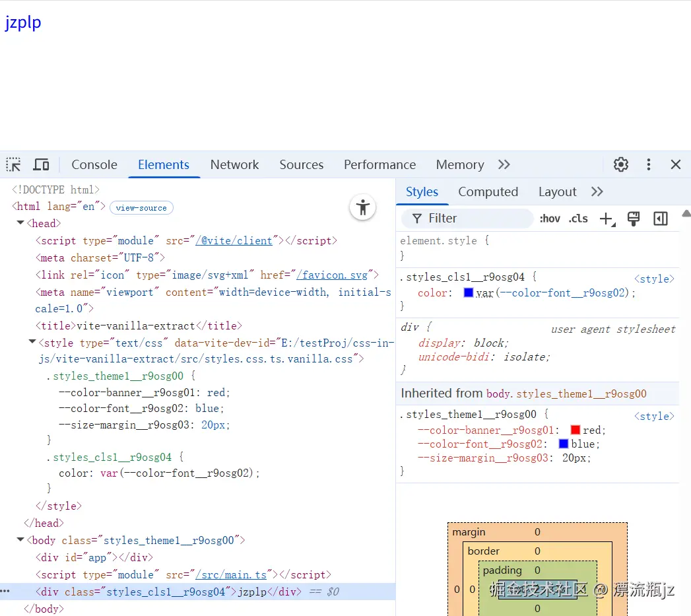Viewport: 691px width, 616px height.
Task: Collapse the head element in DOM tree
Action: click(20, 222)
